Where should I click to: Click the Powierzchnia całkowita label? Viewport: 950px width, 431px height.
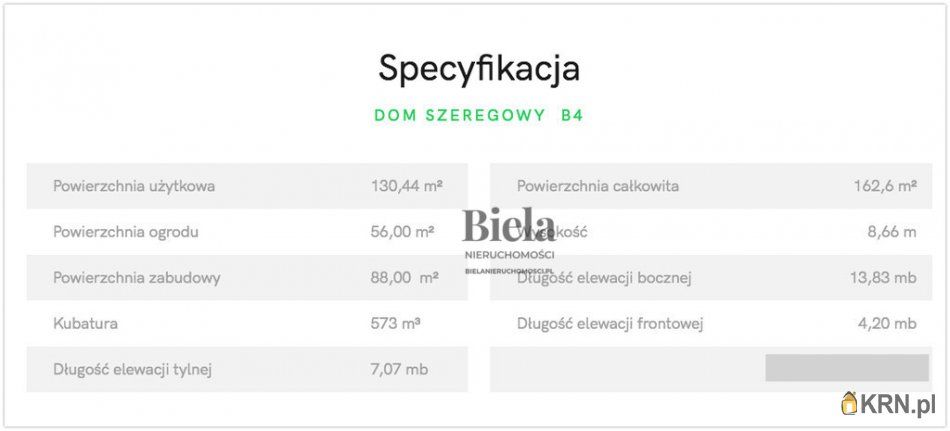pos(598,186)
